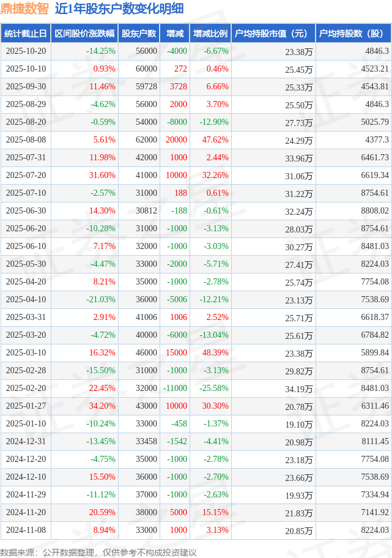The width and height of the screenshot is (392, 558).
Task: Click the 2025-10-20 date row
Action: coord(25,51)
